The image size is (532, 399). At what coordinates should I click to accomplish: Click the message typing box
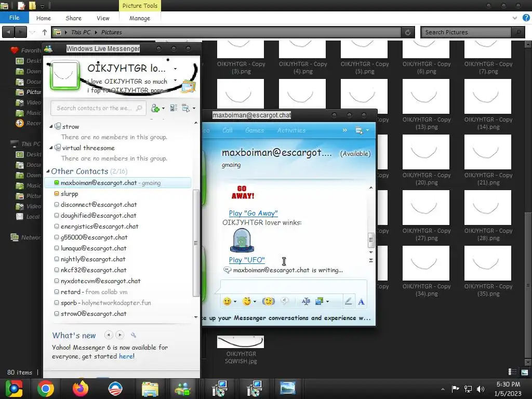click(x=294, y=286)
